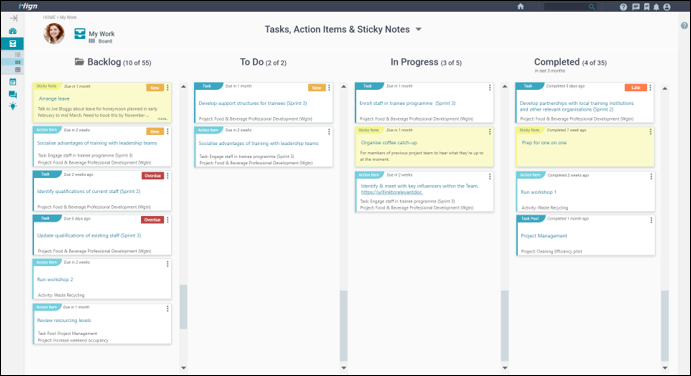
Task: Open menu on Develop partnerships card
Action: click(x=650, y=88)
